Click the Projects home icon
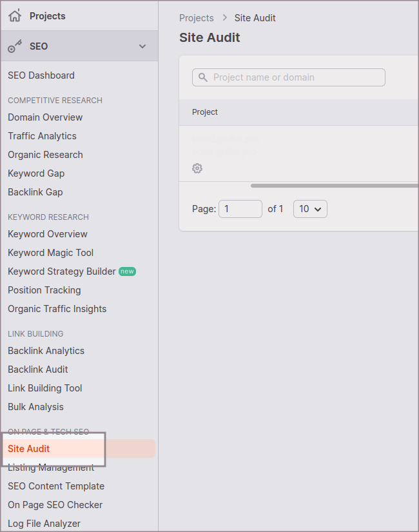This screenshot has width=419, height=532. (x=15, y=15)
